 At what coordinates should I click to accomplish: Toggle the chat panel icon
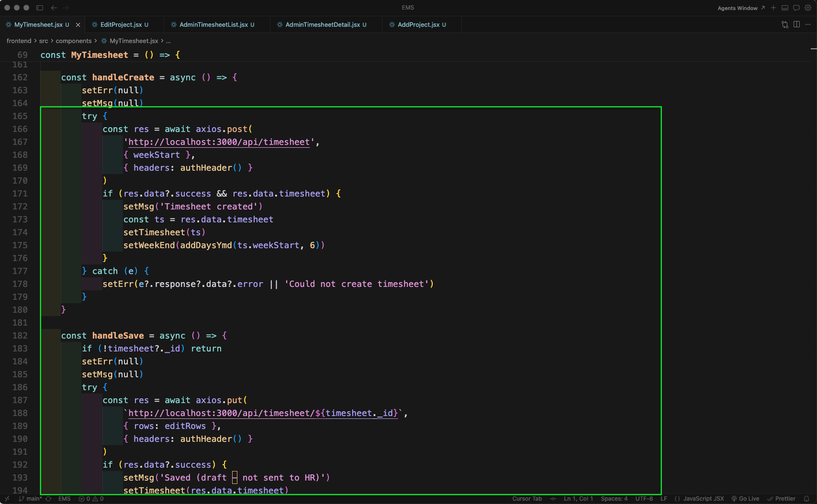(796, 8)
